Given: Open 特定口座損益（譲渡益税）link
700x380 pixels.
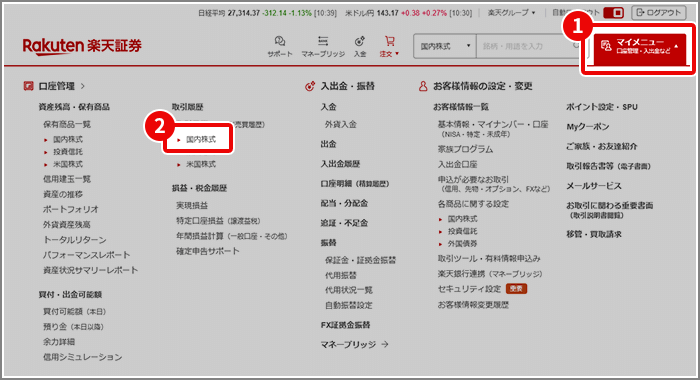Looking at the screenshot, I should (218, 221).
